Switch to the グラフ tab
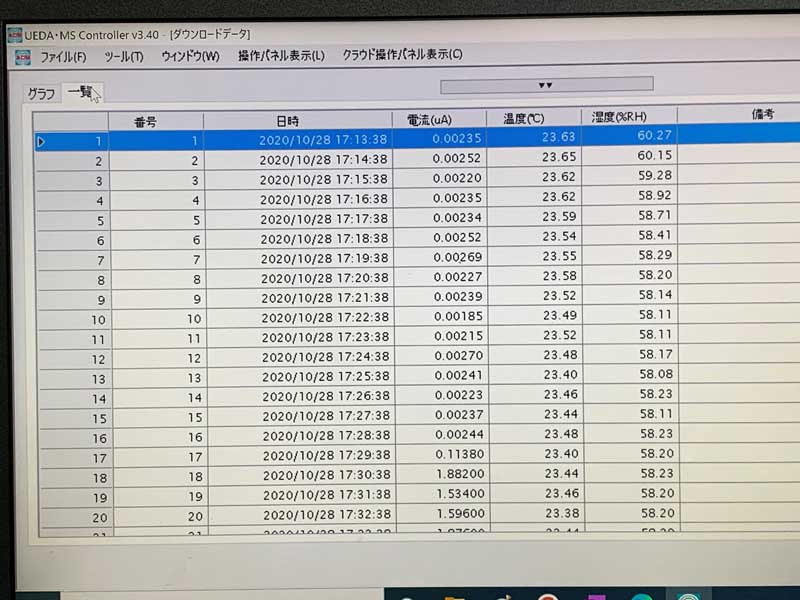 tap(41, 94)
